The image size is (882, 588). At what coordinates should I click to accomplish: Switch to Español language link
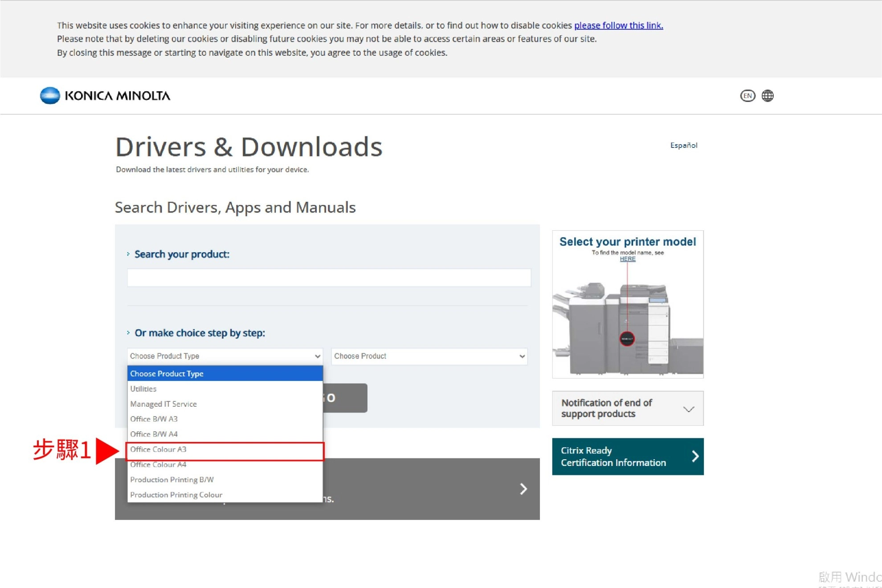point(683,145)
